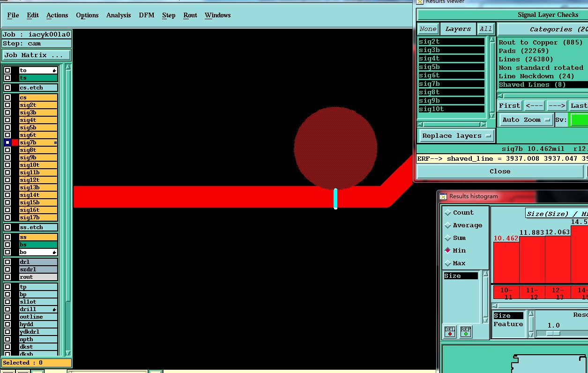Click the DEL icon in Results histogram
The width and height of the screenshot is (588, 373).
click(450, 331)
